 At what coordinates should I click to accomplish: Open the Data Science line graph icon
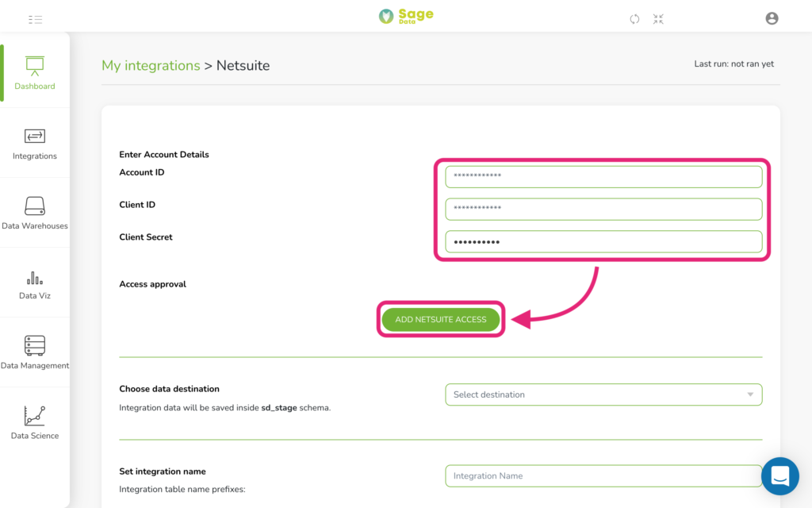click(x=35, y=416)
